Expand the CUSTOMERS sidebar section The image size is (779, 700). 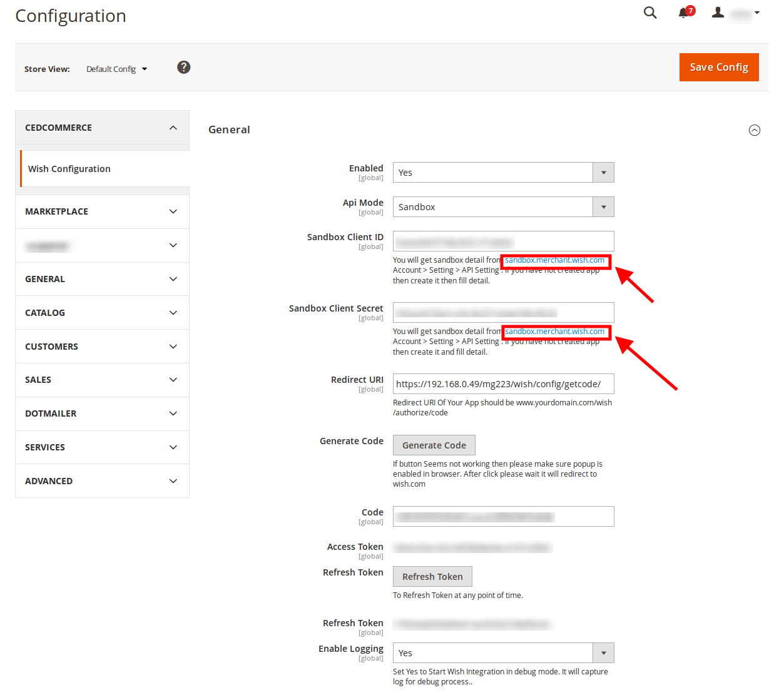[103, 347]
